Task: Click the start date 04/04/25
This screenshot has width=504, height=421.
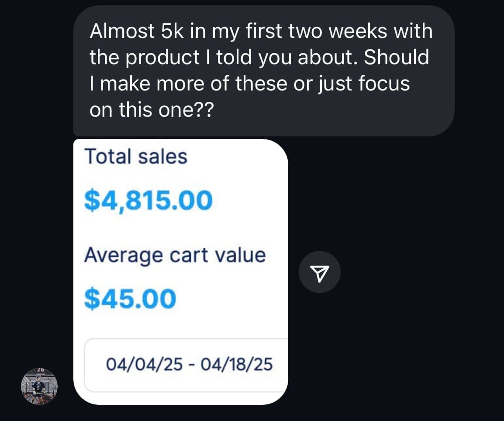Action: (144, 365)
